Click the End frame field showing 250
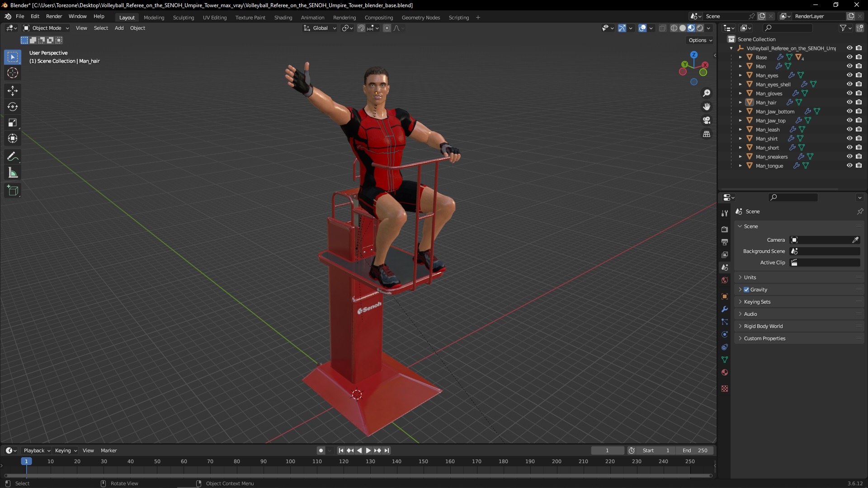Viewport: 868px width, 488px height. (695, 450)
